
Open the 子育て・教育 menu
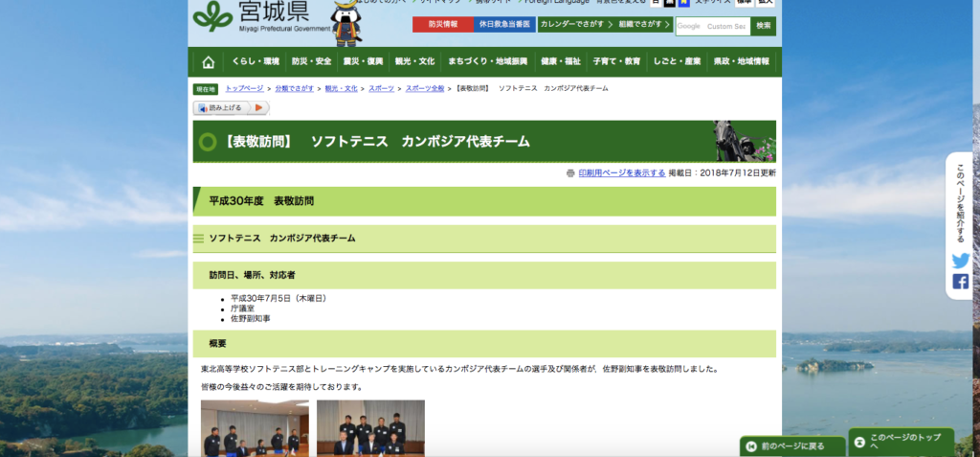[x=617, y=62]
